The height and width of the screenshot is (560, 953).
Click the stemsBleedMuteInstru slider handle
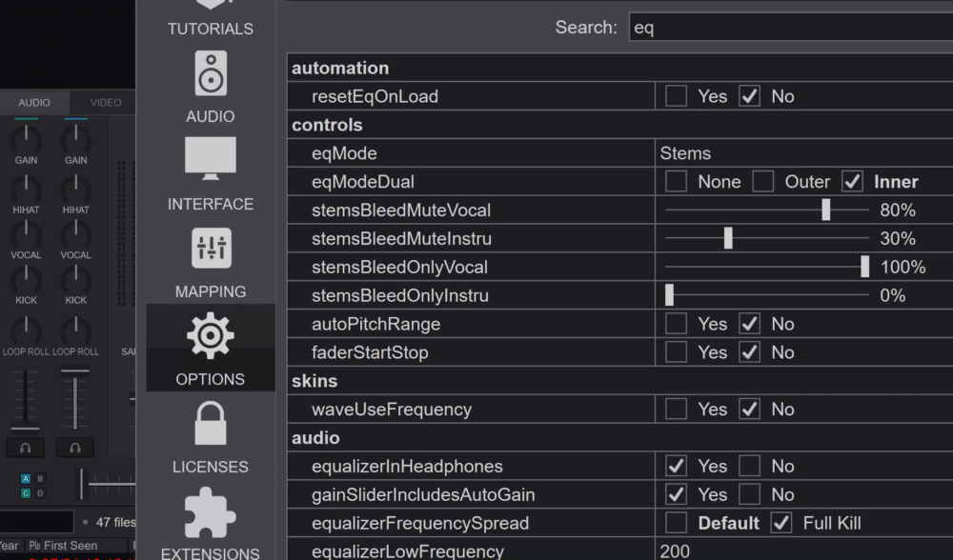click(728, 238)
